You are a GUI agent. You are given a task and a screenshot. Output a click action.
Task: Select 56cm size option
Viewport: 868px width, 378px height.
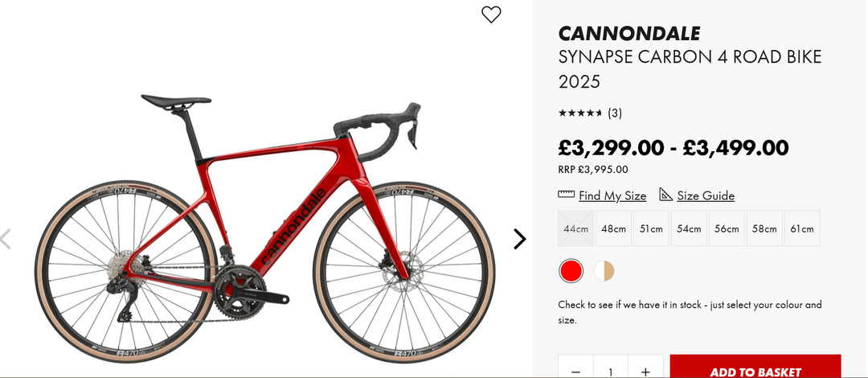(x=727, y=228)
